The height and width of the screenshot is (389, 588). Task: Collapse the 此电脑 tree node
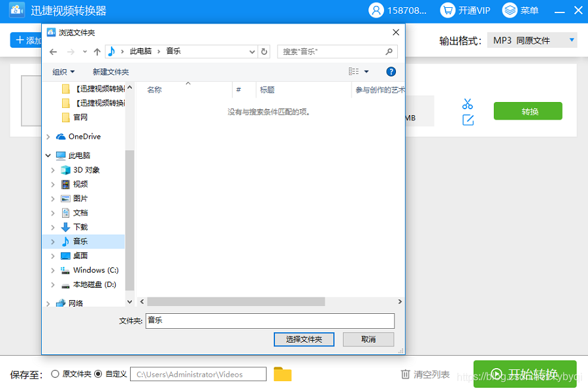coord(48,156)
